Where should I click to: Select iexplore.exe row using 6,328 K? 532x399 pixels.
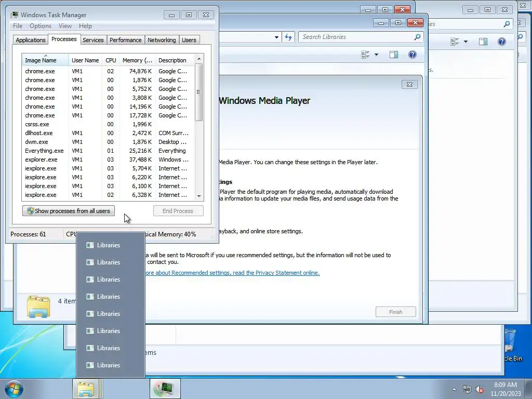point(109,195)
